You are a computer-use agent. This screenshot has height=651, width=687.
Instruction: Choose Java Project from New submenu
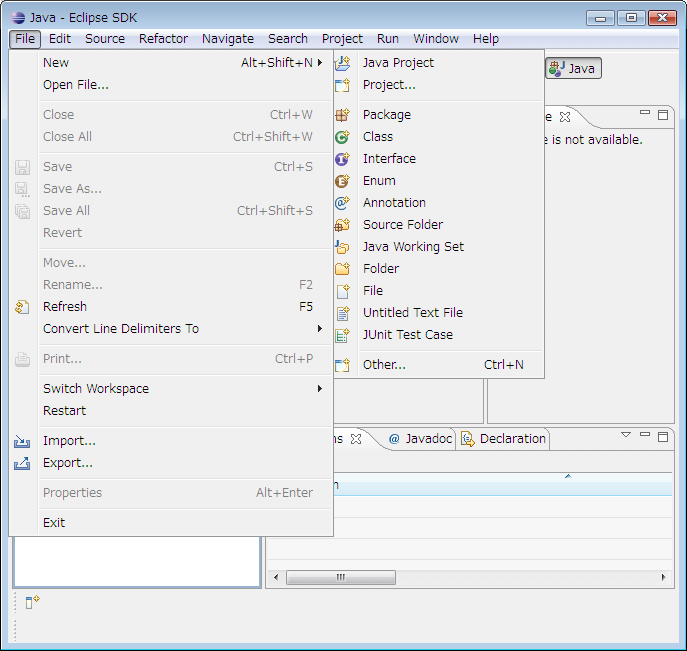439,63
